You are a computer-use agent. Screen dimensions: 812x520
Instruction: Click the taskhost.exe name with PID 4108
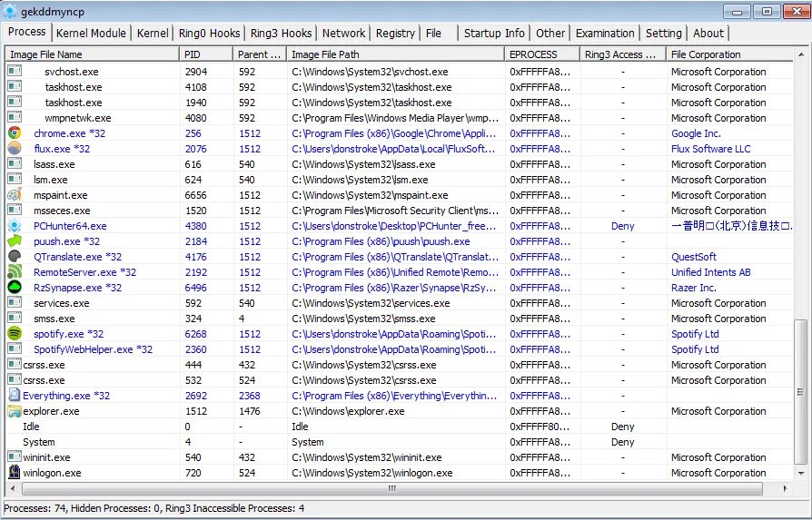[73, 87]
